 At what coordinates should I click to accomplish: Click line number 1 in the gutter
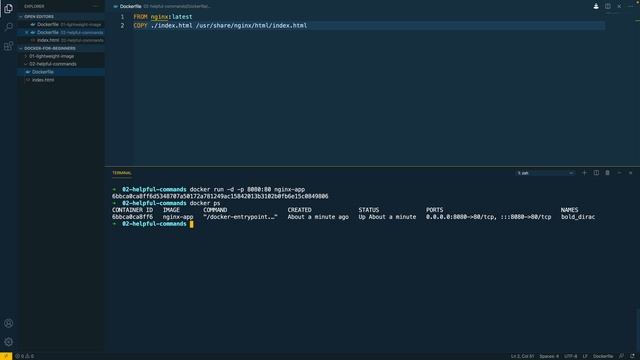pyautogui.click(x=122, y=17)
